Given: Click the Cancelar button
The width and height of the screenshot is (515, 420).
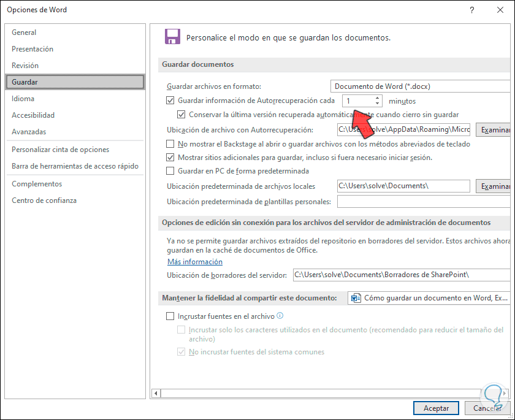Looking at the screenshot, I should tap(487, 408).
